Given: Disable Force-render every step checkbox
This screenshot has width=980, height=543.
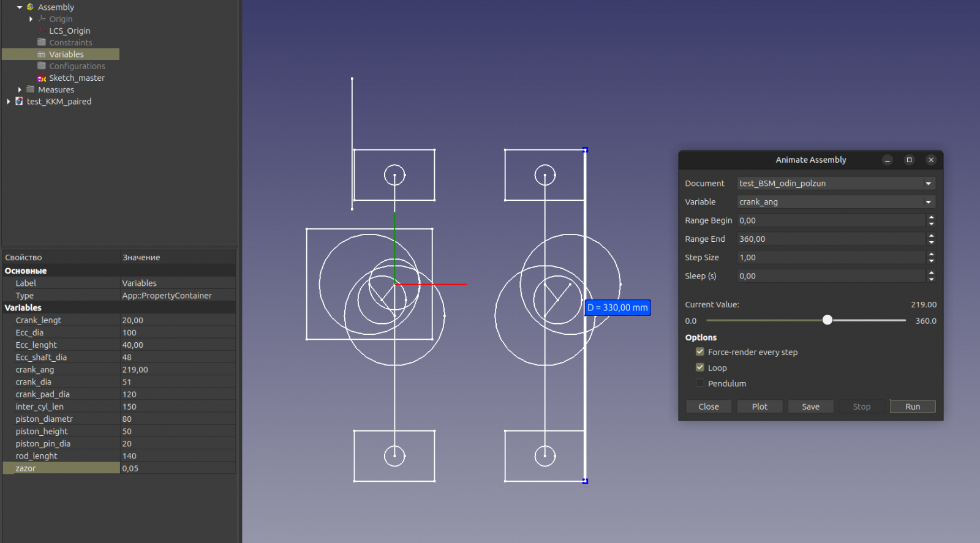Looking at the screenshot, I should (x=699, y=352).
